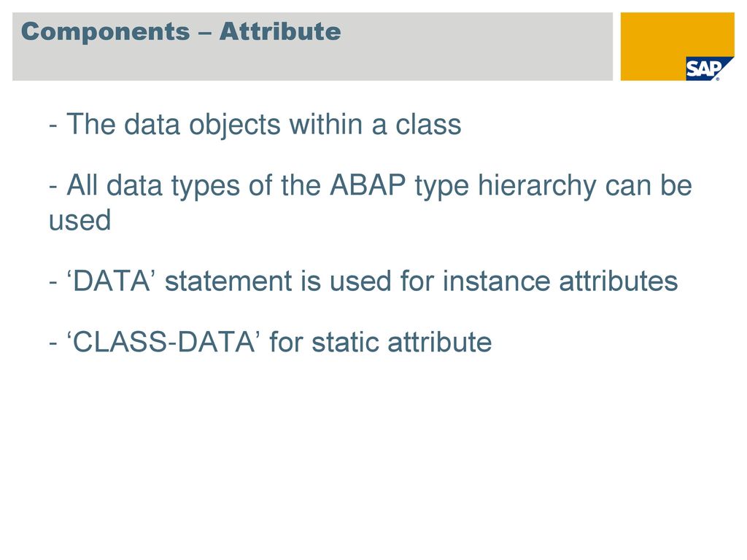
Task: Click 'static attribute' in the last bullet
Action: [402, 341]
